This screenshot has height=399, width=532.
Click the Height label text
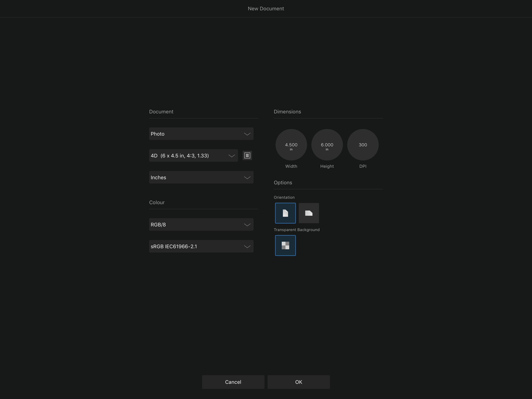click(327, 166)
